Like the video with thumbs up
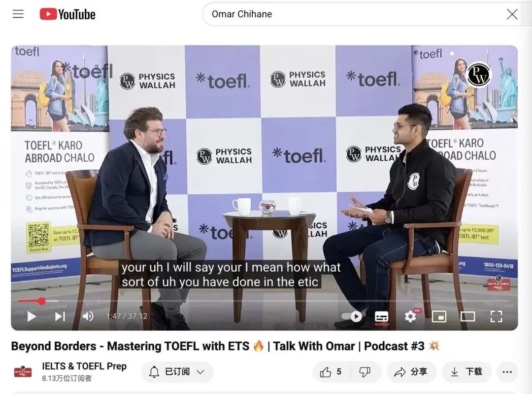Image resolution: width=532 pixels, height=394 pixels. point(331,372)
